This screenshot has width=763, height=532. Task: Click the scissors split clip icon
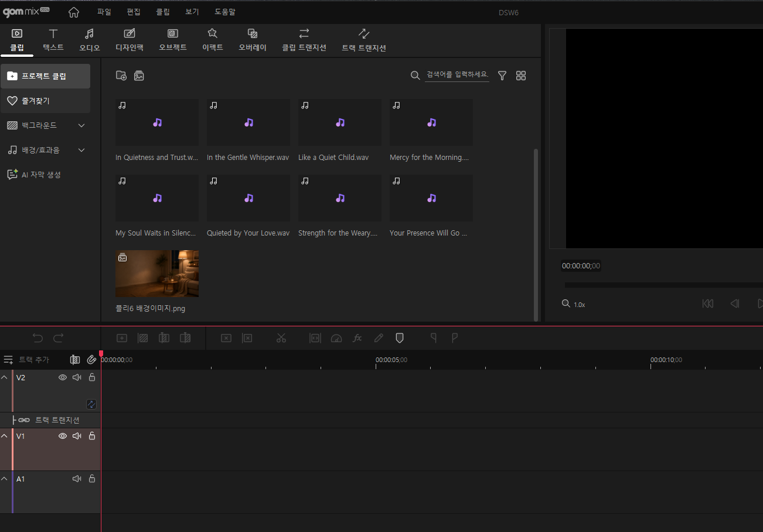(281, 338)
